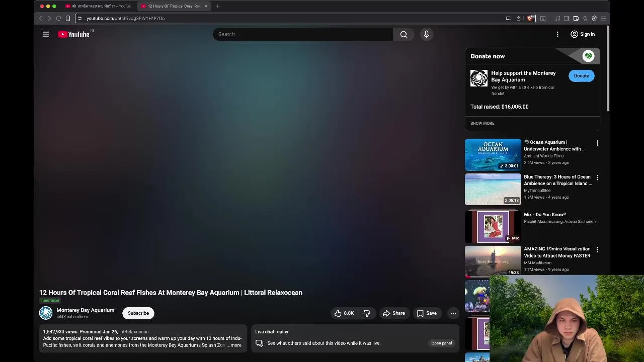Sign in to YouTube
This screenshot has height=362, width=644.
pos(583,34)
